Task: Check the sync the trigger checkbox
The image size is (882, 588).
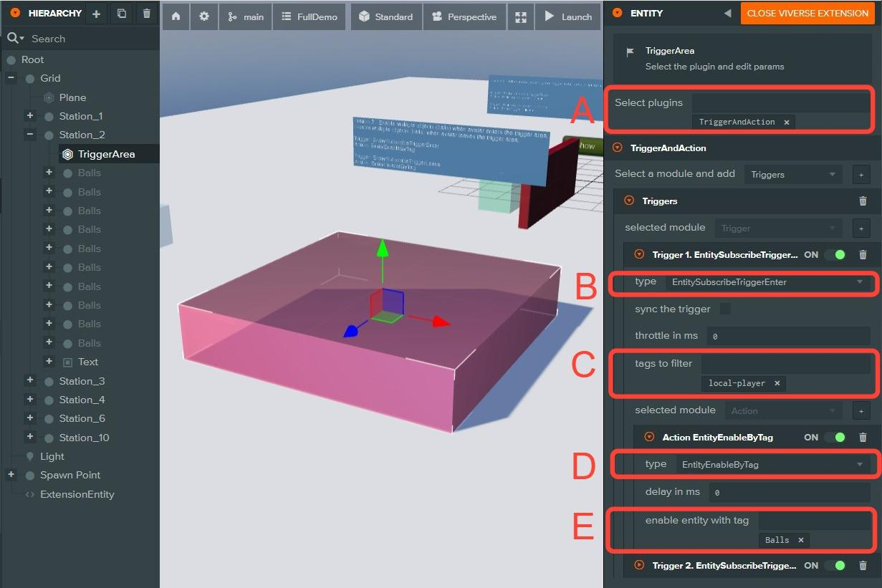Action: click(x=725, y=309)
